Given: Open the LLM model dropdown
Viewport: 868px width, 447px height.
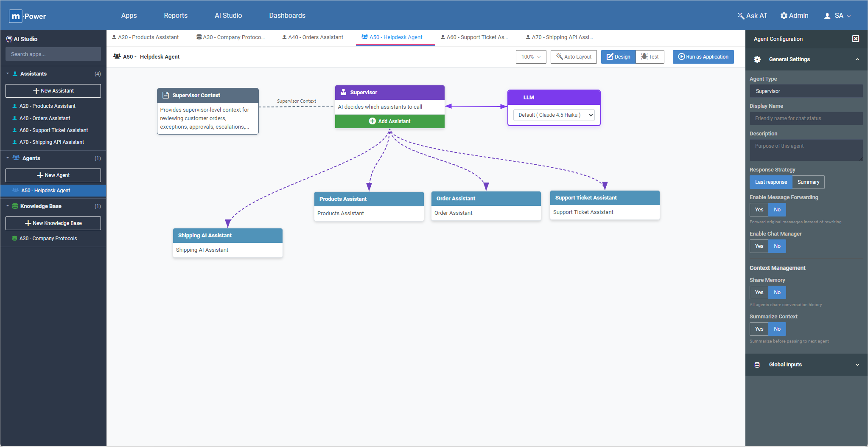Looking at the screenshot, I should [554, 115].
